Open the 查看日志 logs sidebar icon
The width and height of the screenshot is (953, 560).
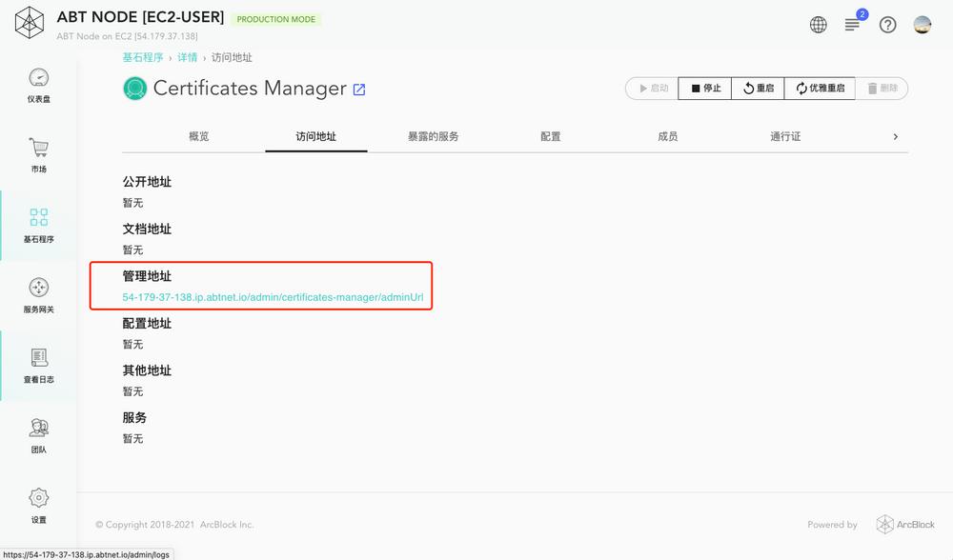[39, 357]
